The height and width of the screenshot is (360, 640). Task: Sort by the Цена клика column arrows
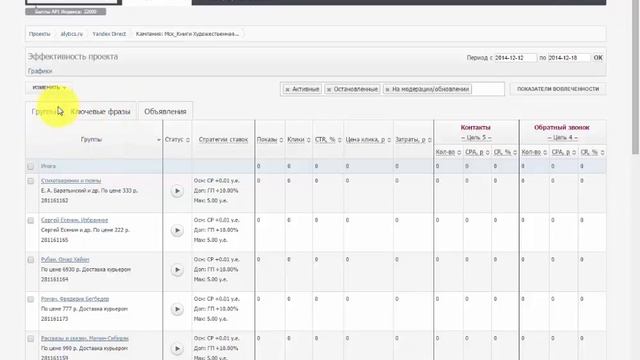pos(389,140)
